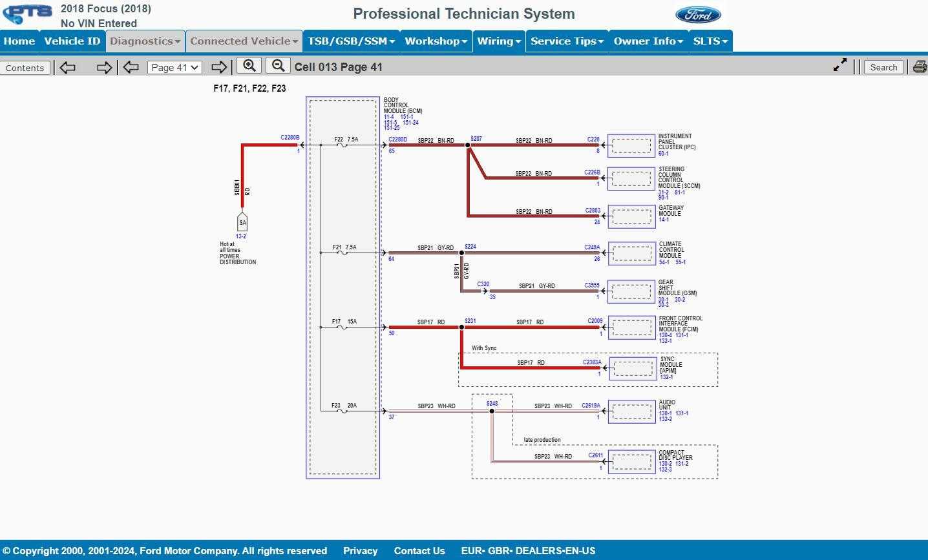Go to the previous page using the left arrow beside the Page 41 dropdown
Viewport: 928px width, 560px height.
(131, 67)
